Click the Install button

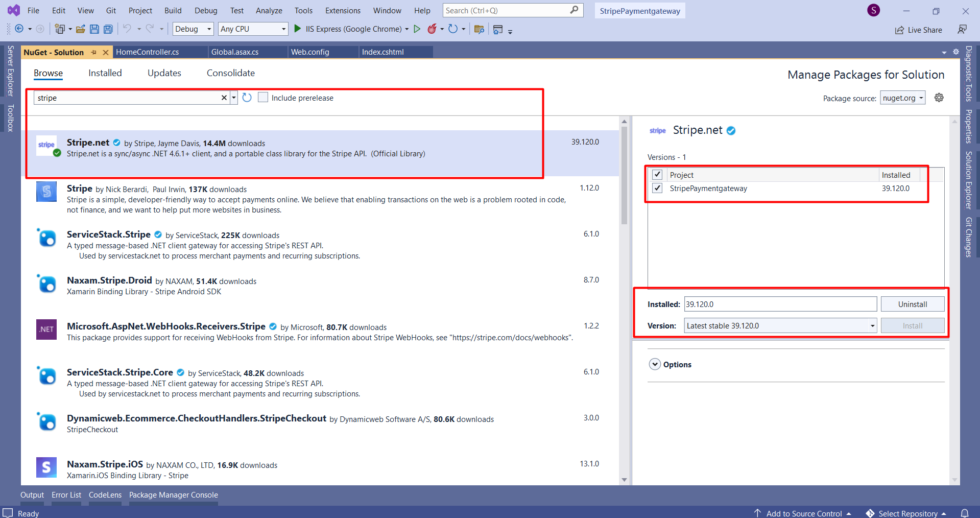913,325
